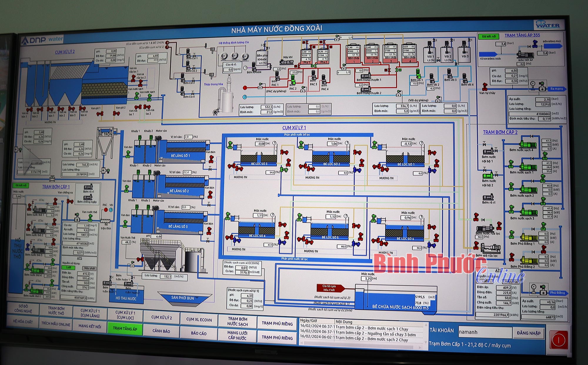Image resolution: width=588 pixels, height=365 pixels.
Task: Toggle the Máy phát generator source indicator
Action: 89,268
